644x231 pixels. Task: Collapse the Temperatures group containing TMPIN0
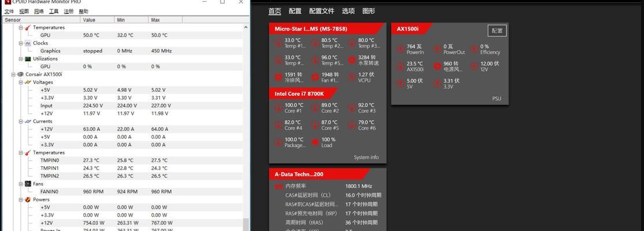20,153
